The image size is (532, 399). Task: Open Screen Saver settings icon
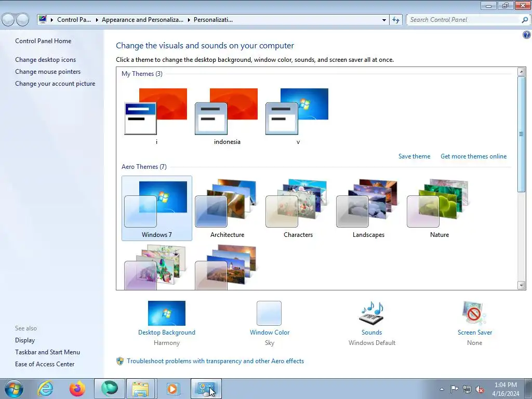(x=474, y=313)
